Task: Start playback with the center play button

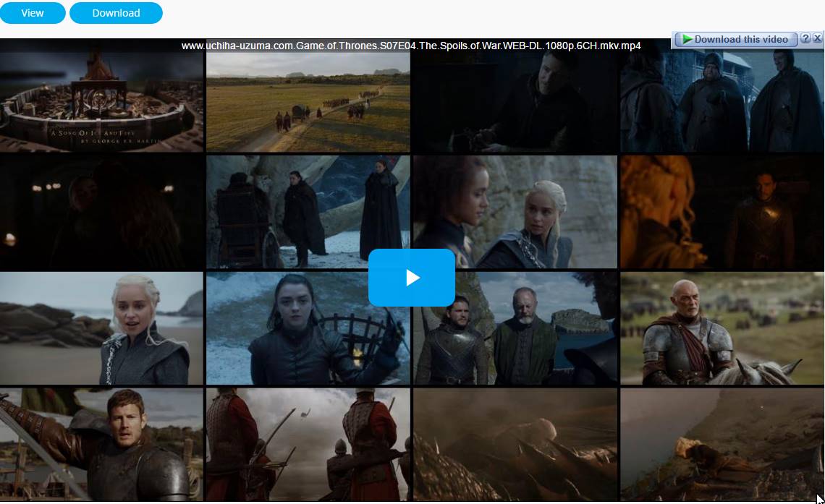Action: click(x=412, y=278)
